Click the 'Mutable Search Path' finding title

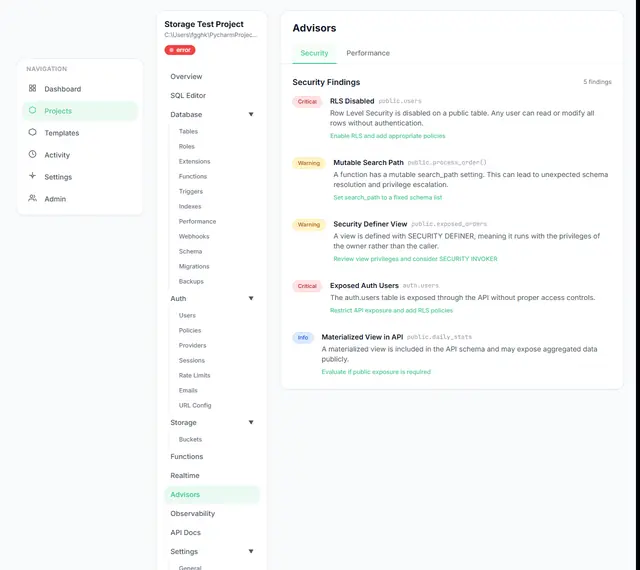(x=368, y=163)
